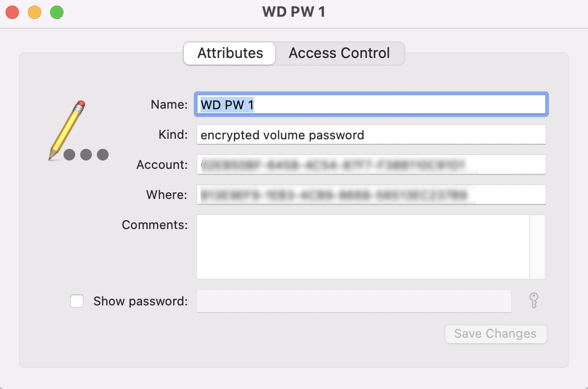This screenshot has height=389, width=588.
Task: Focus the Kind field
Action: pyautogui.click(x=371, y=135)
